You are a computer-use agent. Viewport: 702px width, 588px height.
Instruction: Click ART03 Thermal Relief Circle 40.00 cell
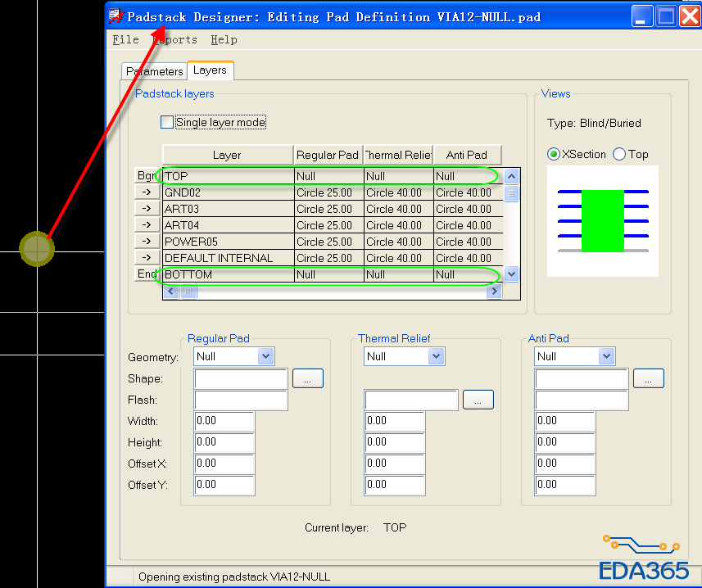[398, 209]
